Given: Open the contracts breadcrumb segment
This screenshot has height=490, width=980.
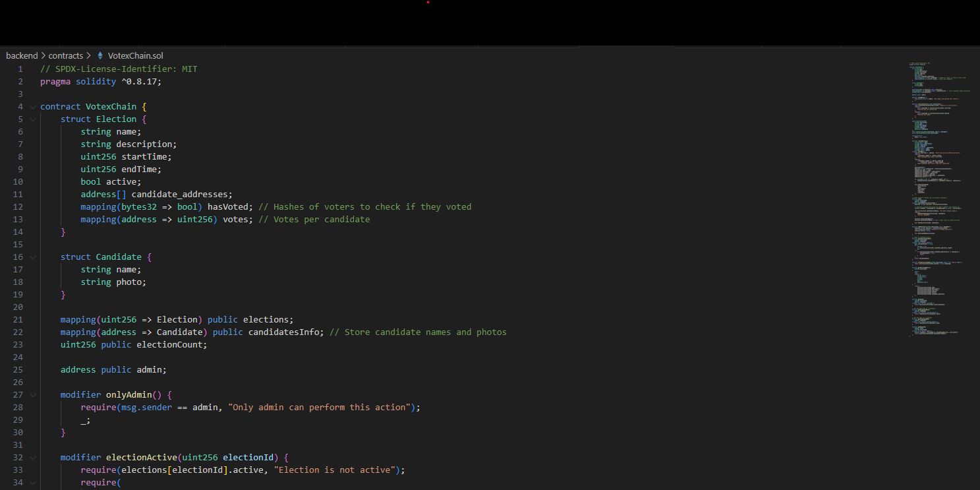Looking at the screenshot, I should (66, 56).
